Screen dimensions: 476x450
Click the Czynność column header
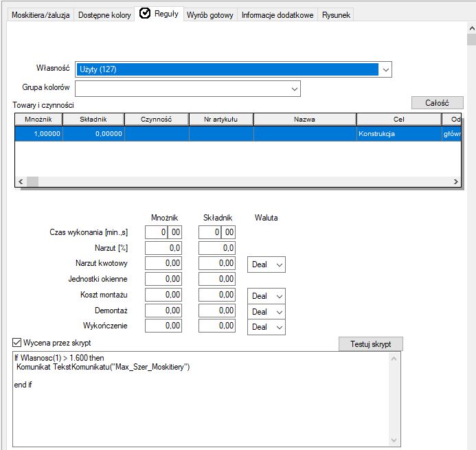(x=157, y=120)
